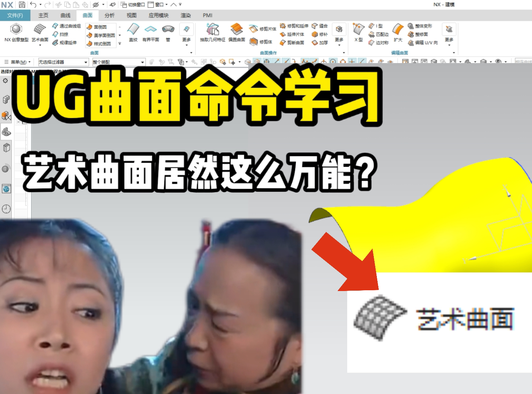
Task: Select 面倒圆 in the gallery
Action: 97,27
